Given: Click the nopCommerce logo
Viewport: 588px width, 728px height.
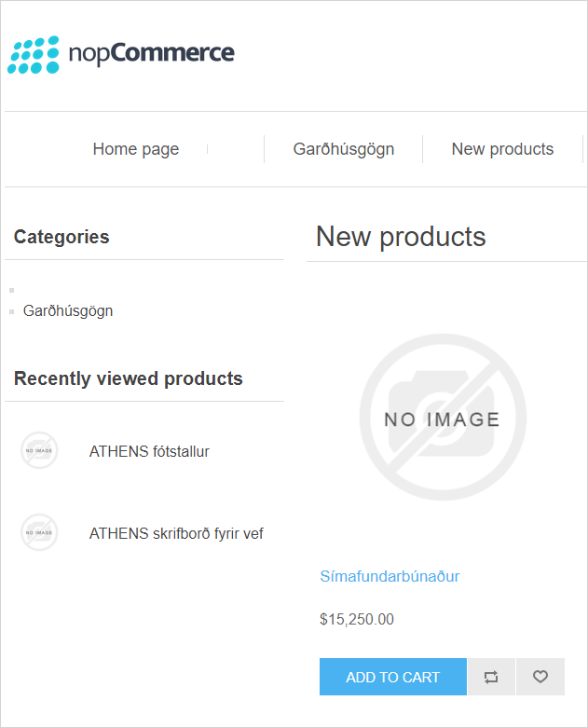Looking at the screenshot, I should 121,54.
